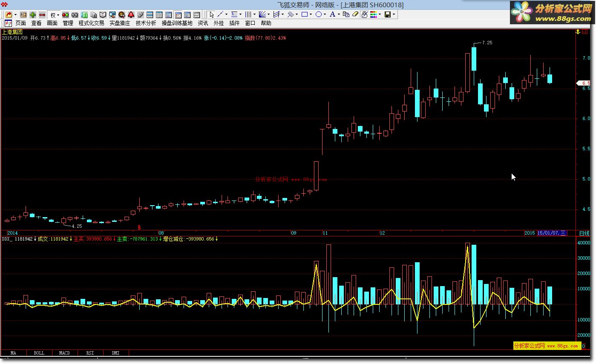Expand the rectangle tool dropdown arrow

click(x=311, y=14)
